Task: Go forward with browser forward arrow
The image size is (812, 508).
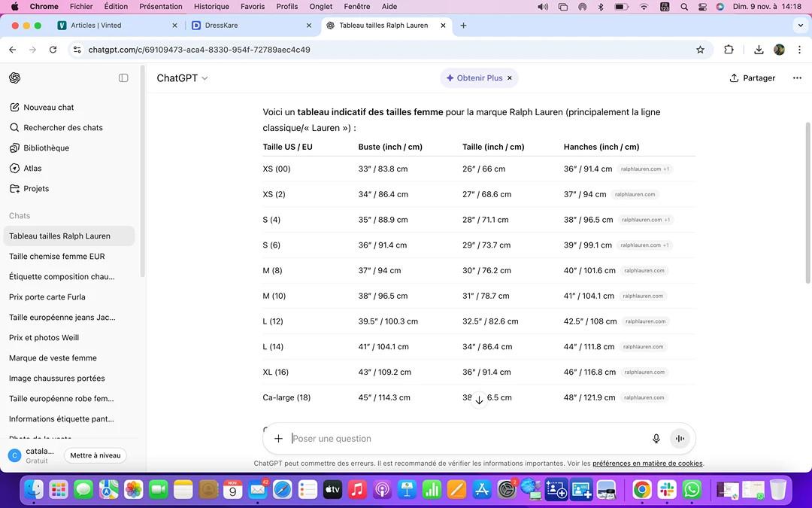Action: (x=32, y=50)
